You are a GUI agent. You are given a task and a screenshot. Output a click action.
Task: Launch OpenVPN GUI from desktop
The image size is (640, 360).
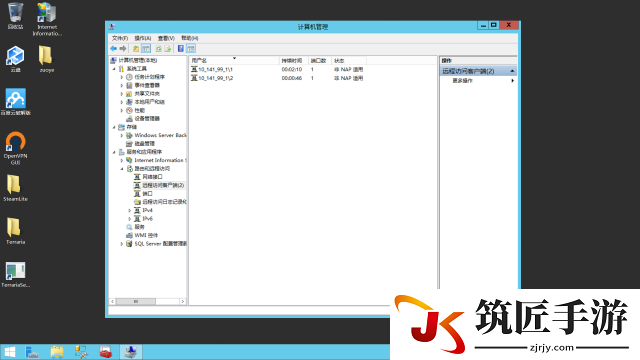click(16, 148)
